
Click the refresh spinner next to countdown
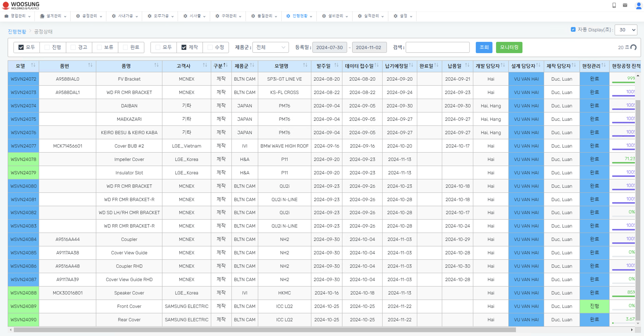coord(634,47)
